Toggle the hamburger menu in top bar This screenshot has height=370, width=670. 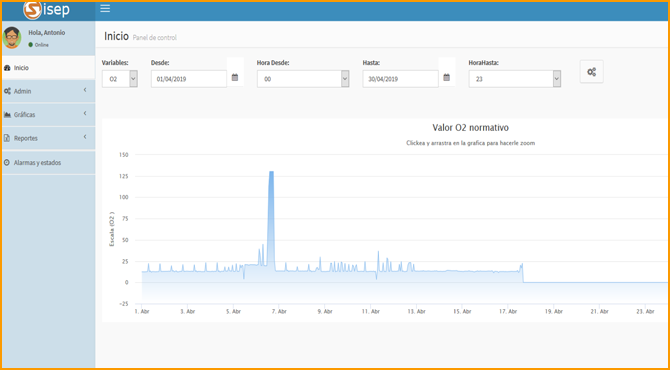[x=105, y=9]
